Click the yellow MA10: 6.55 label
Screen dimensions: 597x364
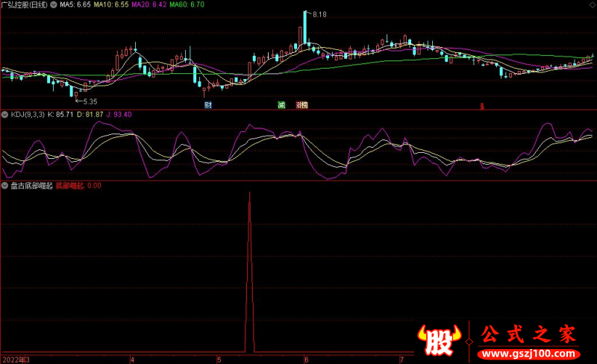click(111, 4)
